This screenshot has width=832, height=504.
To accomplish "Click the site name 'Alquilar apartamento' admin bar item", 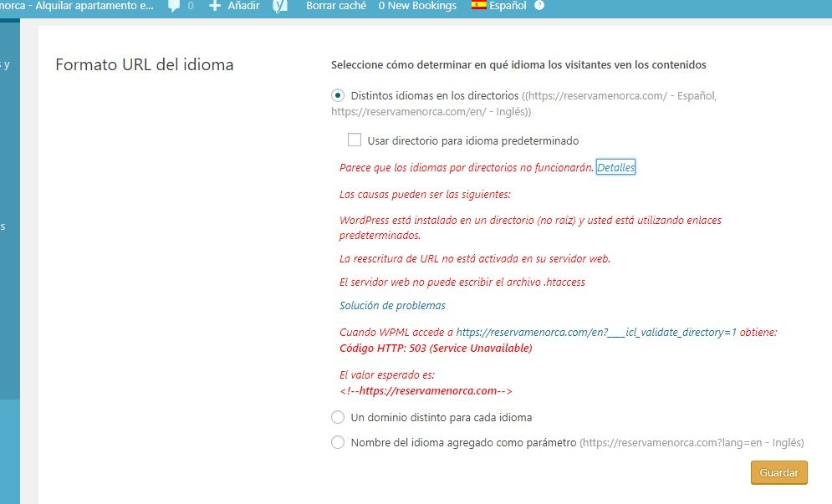I will [x=77, y=6].
